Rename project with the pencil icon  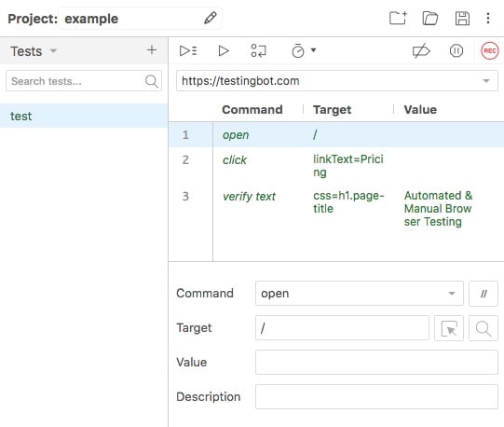211,18
